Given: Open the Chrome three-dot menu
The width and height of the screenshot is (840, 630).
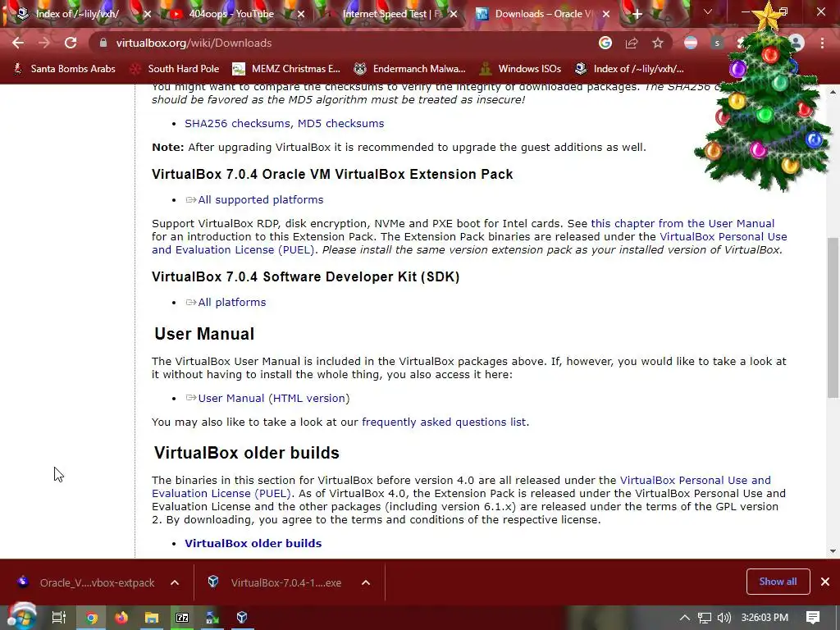Looking at the screenshot, I should pos(822,43).
